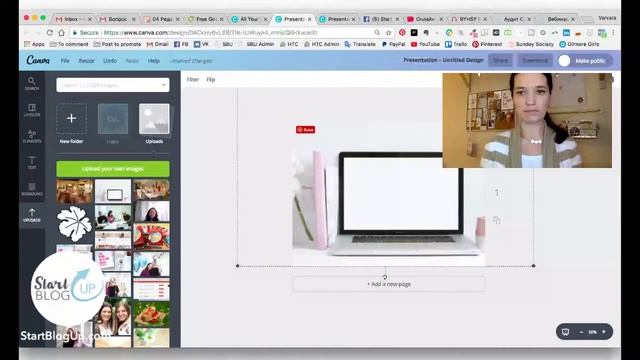Copy this page using duplicate icon
Screen dimensions: 640x360
(496, 220)
